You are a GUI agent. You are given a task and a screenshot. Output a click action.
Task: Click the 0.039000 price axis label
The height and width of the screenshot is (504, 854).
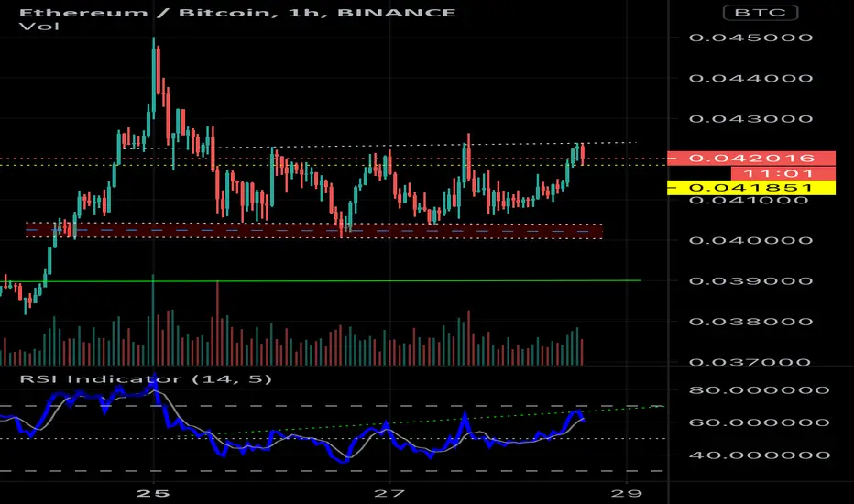coord(751,281)
